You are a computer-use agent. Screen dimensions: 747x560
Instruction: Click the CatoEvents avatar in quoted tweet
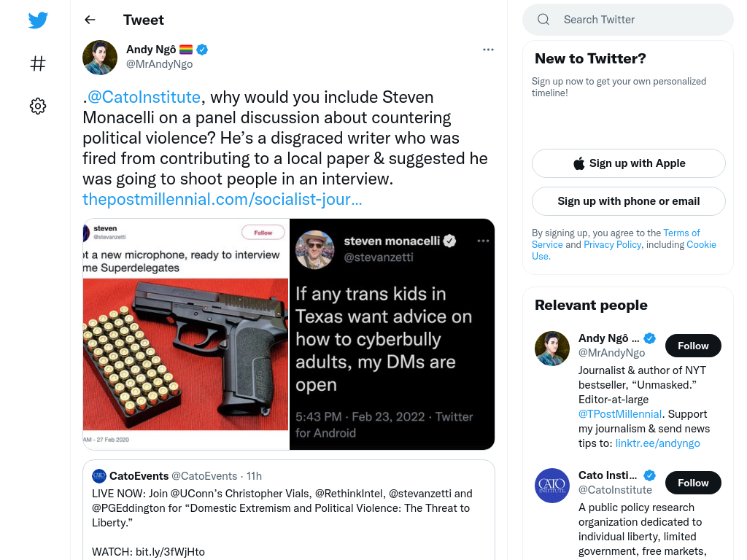pos(99,475)
